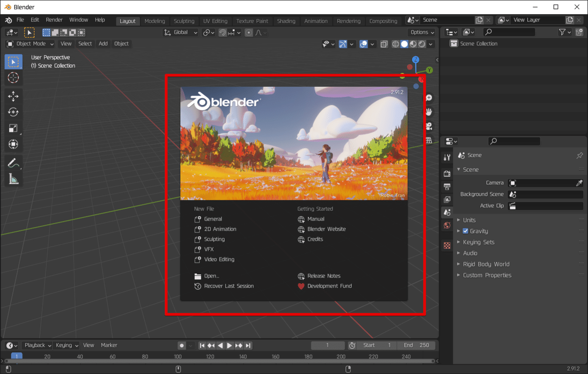Viewport: 588px width, 374px height.
Task: Toggle the Gravity checkbox
Action: (x=465, y=231)
